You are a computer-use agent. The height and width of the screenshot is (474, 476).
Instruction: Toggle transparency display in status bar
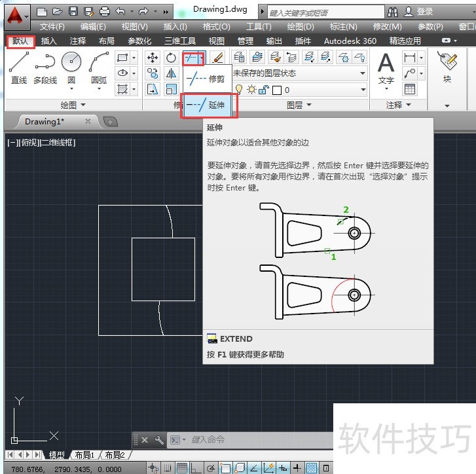[x=312, y=468]
